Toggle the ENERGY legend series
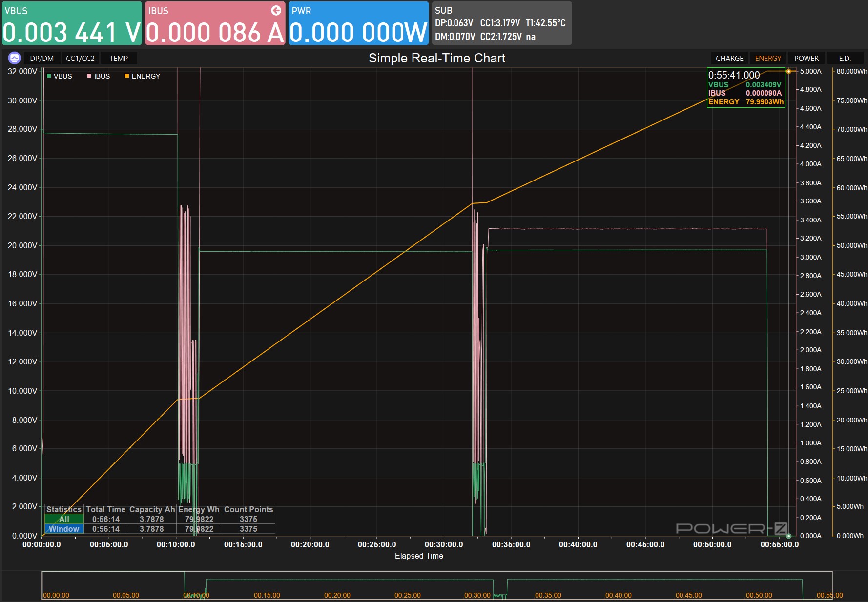This screenshot has height=602, width=868. point(142,76)
